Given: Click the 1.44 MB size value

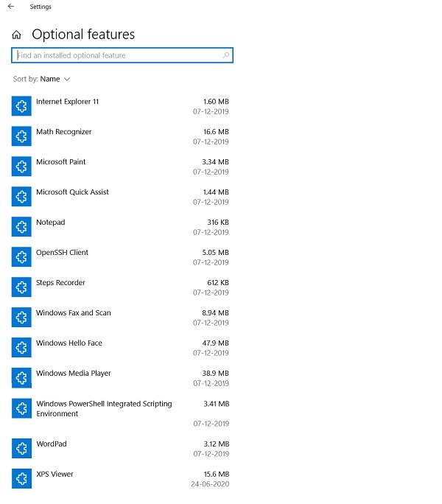Looking at the screenshot, I should point(216,192).
